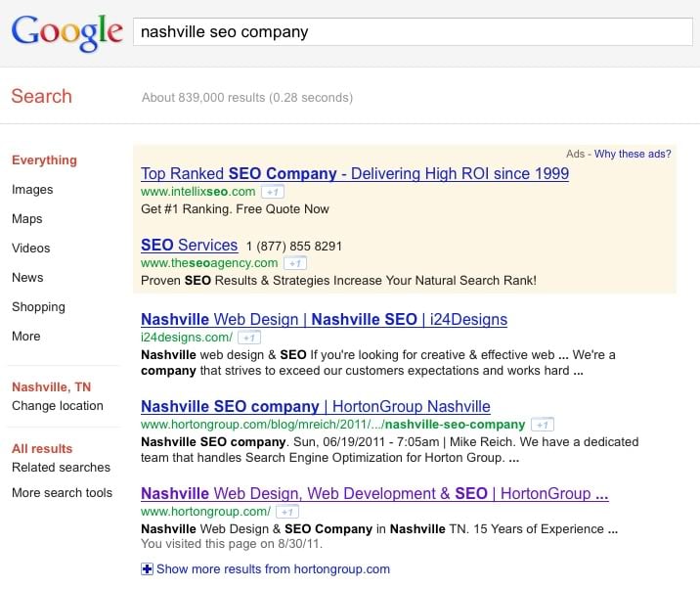The height and width of the screenshot is (589, 700).
Task: Open the Top Ranked SEO Company ad
Action: pos(355,173)
